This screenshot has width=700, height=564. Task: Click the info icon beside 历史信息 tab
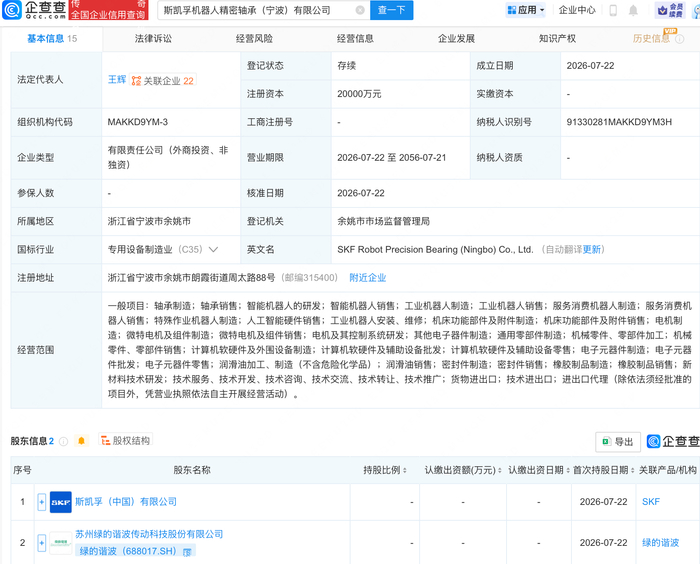[x=679, y=39]
